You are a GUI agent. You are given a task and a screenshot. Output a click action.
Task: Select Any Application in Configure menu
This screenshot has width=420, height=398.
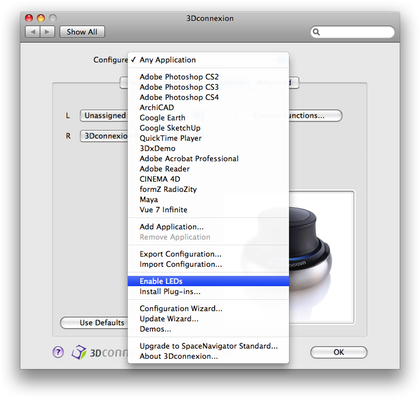click(x=208, y=60)
